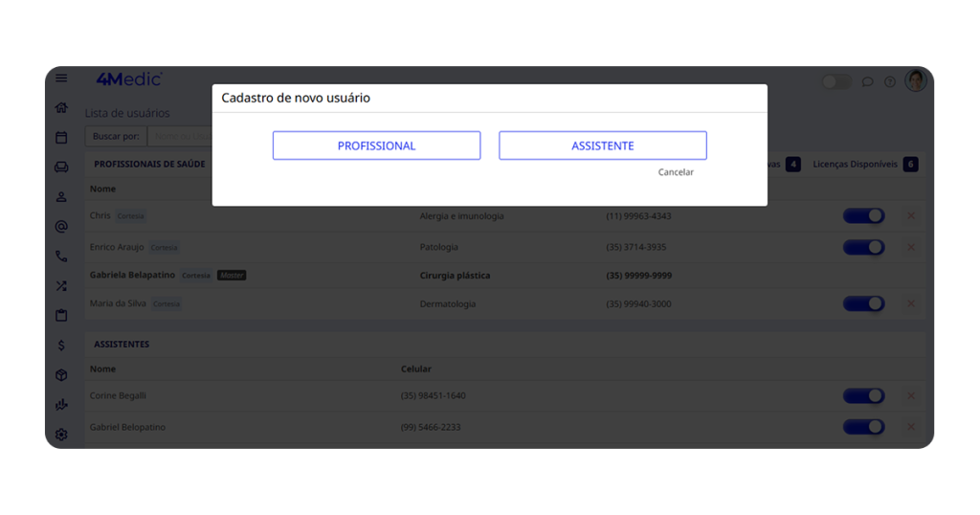The height and width of the screenshot is (515, 980).
Task: Open the calendar icon in sidebar
Action: pos(61,138)
